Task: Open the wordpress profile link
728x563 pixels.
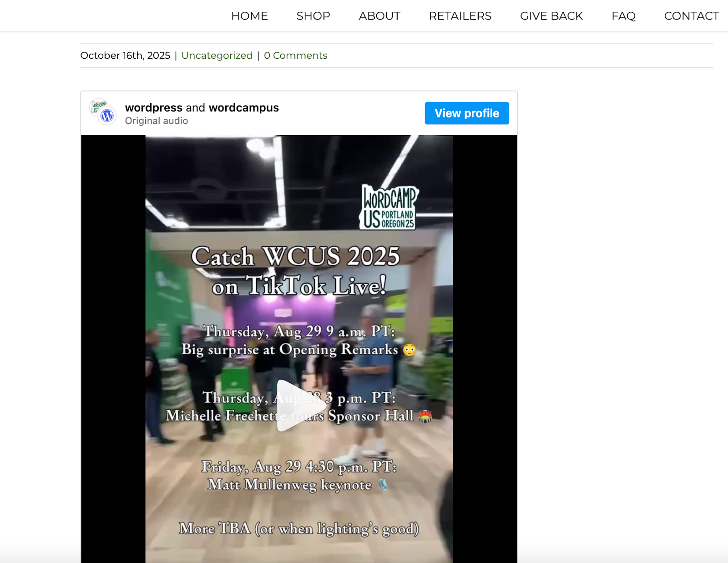Action: (x=153, y=108)
